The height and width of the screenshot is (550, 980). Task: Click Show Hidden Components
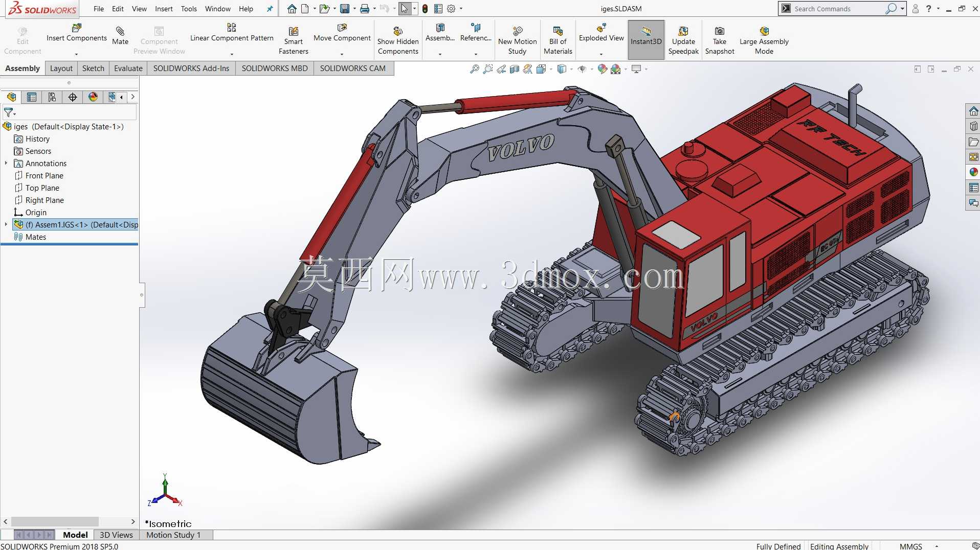click(398, 40)
